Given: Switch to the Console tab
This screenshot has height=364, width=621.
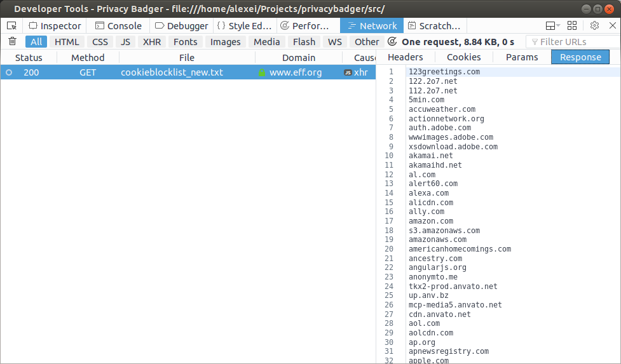Looking at the screenshot, I should [118, 25].
